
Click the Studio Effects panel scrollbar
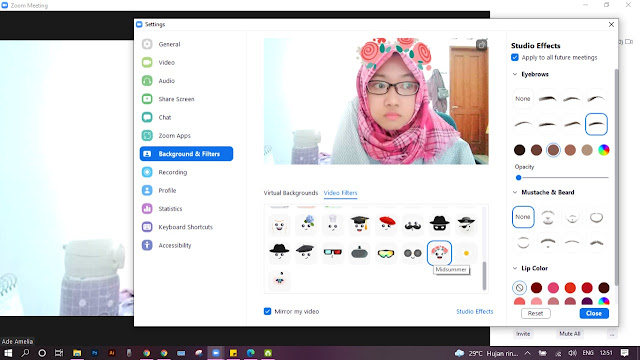click(x=616, y=178)
